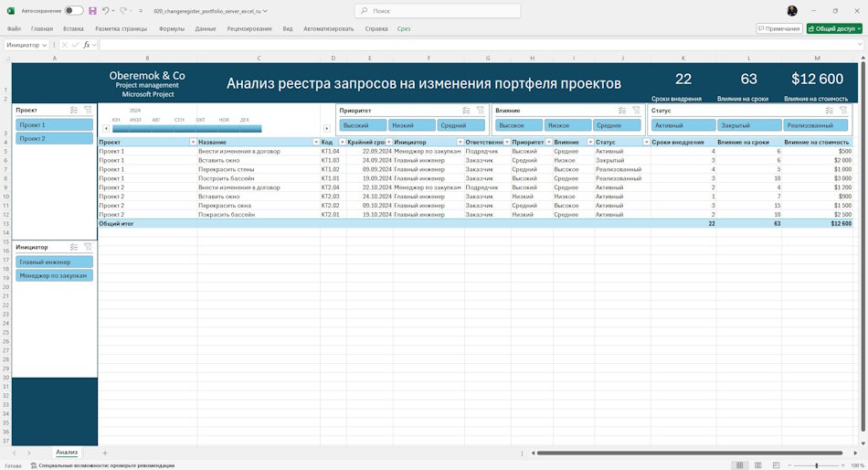The height and width of the screenshot is (470, 868).
Task: Select the Анализ sheet tab
Action: point(67,453)
